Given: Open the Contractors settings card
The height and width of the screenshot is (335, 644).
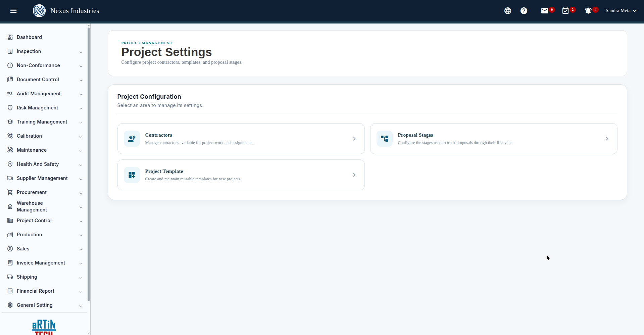Looking at the screenshot, I should 241,139.
